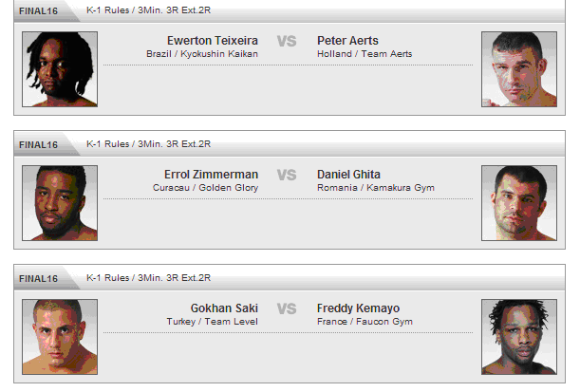Image resolution: width=580 pixels, height=392 pixels.
Task: Open Errol Zimmerman's fighter photo
Action: 60,203
